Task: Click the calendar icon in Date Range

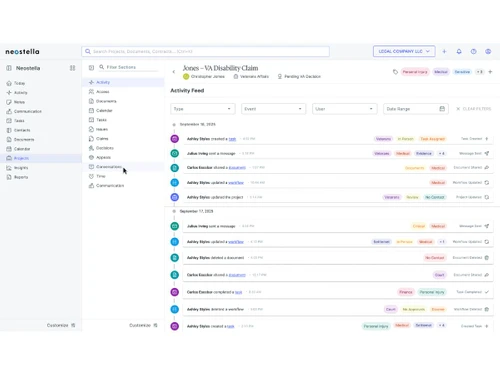Action: coord(442,109)
